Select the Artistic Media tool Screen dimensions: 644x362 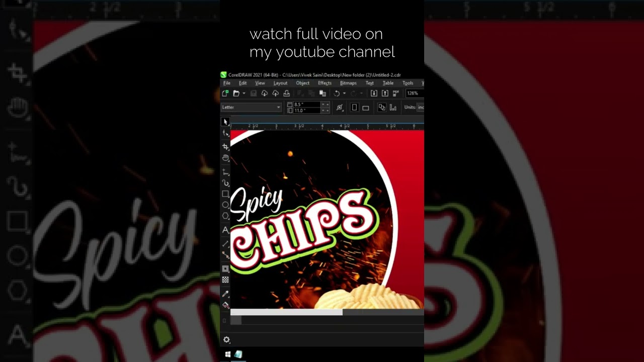225,184
